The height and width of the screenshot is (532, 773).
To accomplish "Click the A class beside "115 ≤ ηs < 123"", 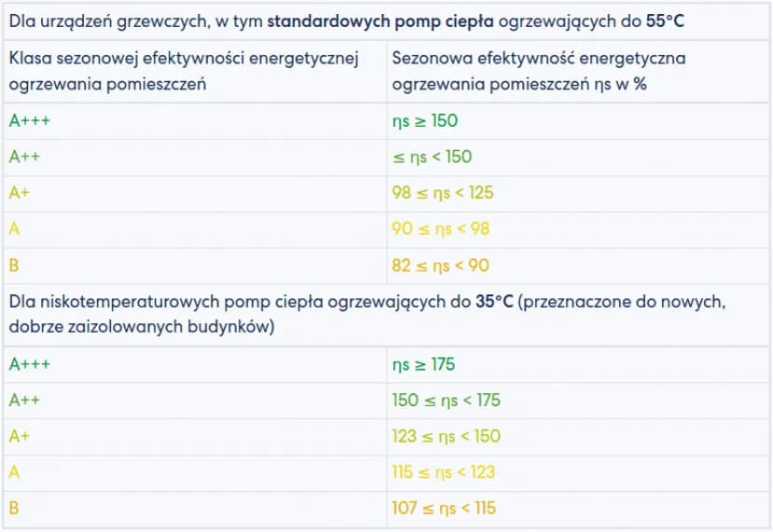I will [14, 472].
